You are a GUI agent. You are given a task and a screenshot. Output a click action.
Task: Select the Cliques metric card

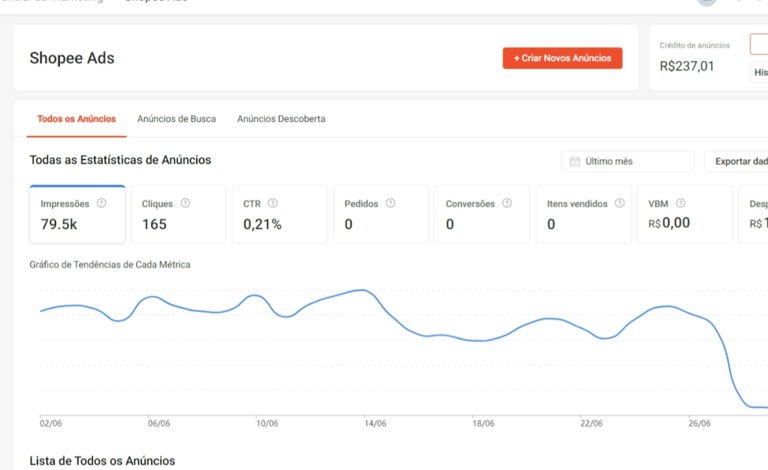tap(178, 214)
